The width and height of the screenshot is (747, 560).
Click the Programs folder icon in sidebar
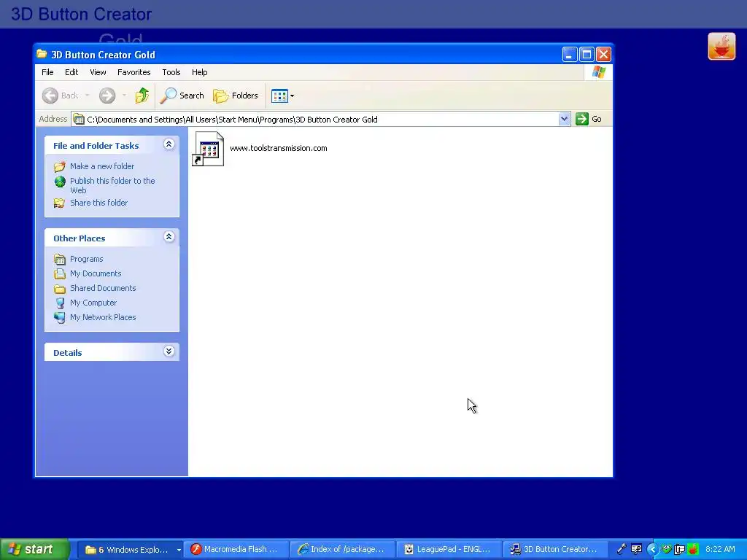[60, 260]
